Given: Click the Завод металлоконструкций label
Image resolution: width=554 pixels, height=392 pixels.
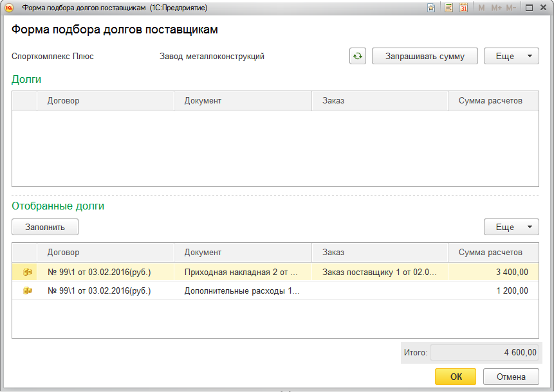Looking at the screenshot, I should point(212,57).
